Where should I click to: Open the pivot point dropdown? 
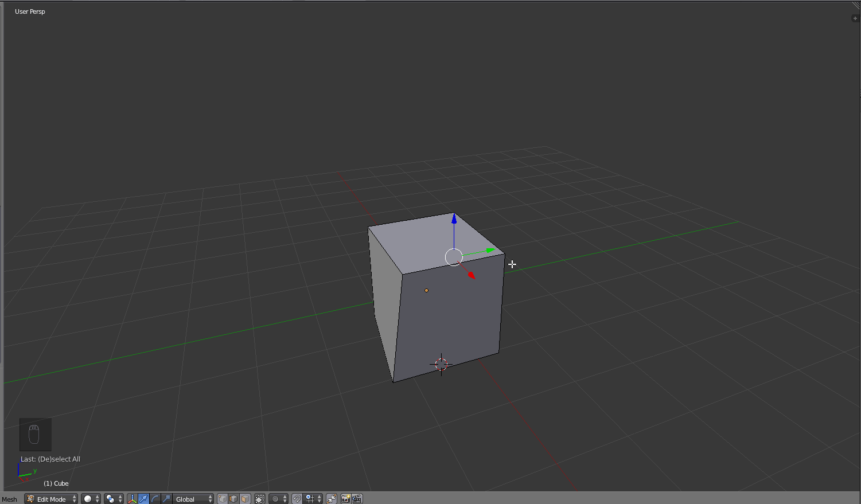tap(114, 499)
